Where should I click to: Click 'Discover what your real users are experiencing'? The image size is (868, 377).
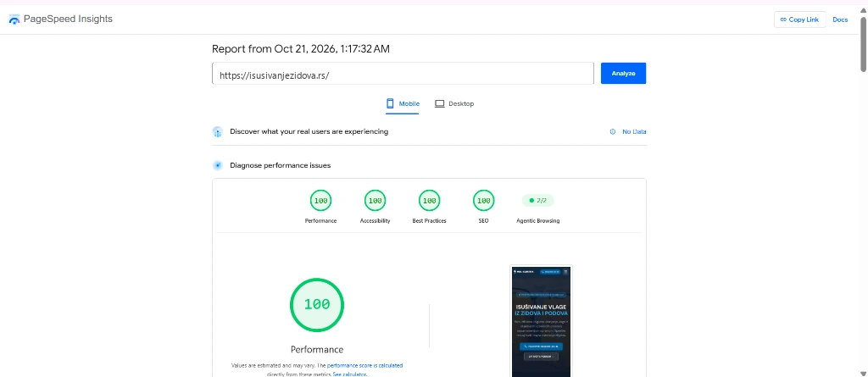click(309, 132)
